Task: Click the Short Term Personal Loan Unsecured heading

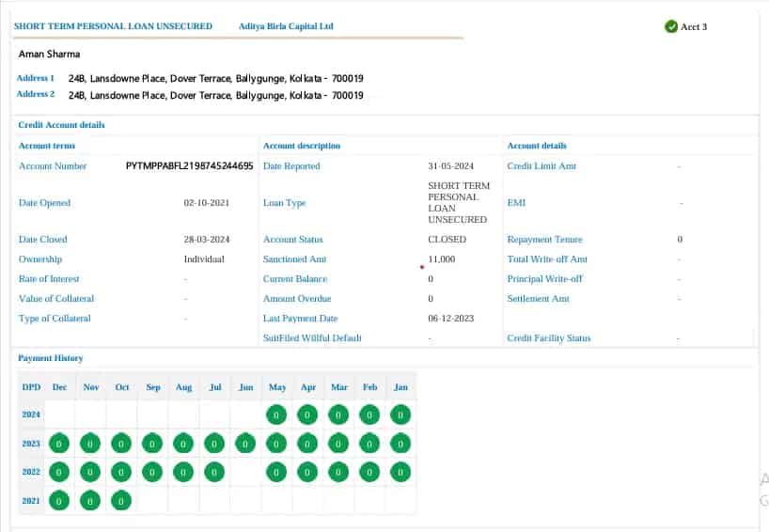Action: (113, 26)
